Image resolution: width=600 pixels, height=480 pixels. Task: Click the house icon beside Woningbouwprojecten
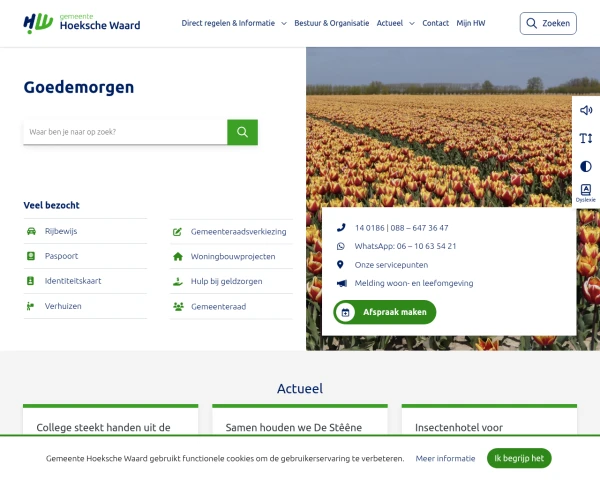(x=178, y=256)
